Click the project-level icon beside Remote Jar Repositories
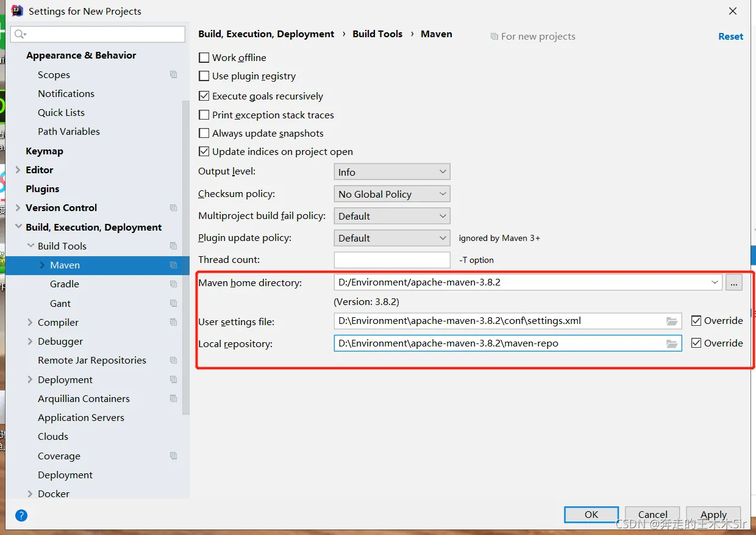The width and height of the screenshot is (756, 535). click(174, 360)
